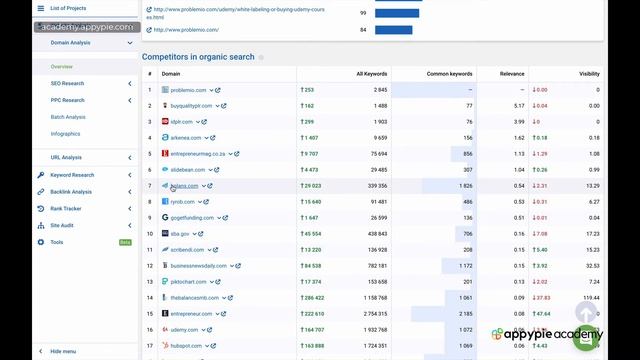Open external link icon next to arkenea.com

coord(213,138)
